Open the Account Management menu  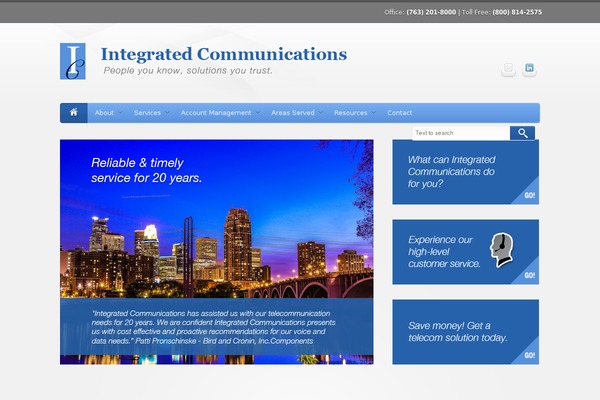tap(216, 113)
